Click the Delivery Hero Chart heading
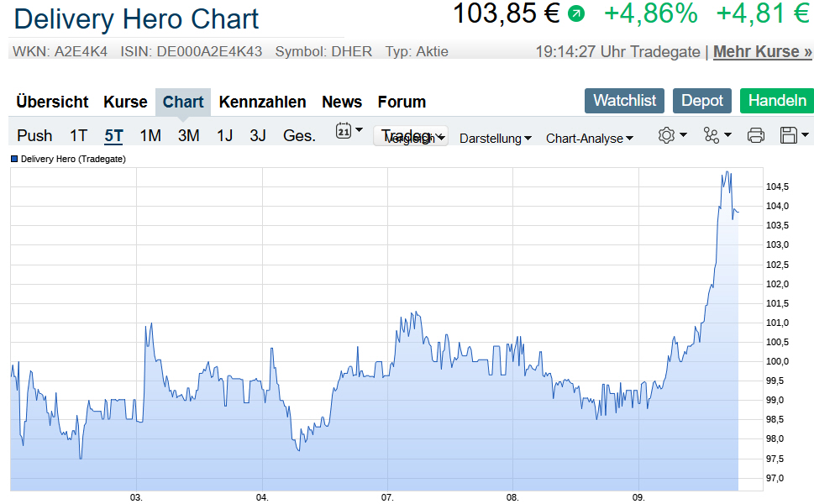814x504 pixels. tap(136, 19)
